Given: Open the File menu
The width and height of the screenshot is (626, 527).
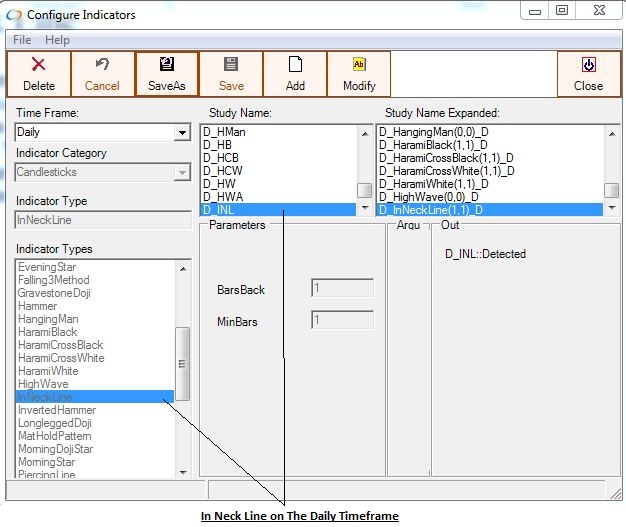Looking at the screenshot, I should [22, 40].
